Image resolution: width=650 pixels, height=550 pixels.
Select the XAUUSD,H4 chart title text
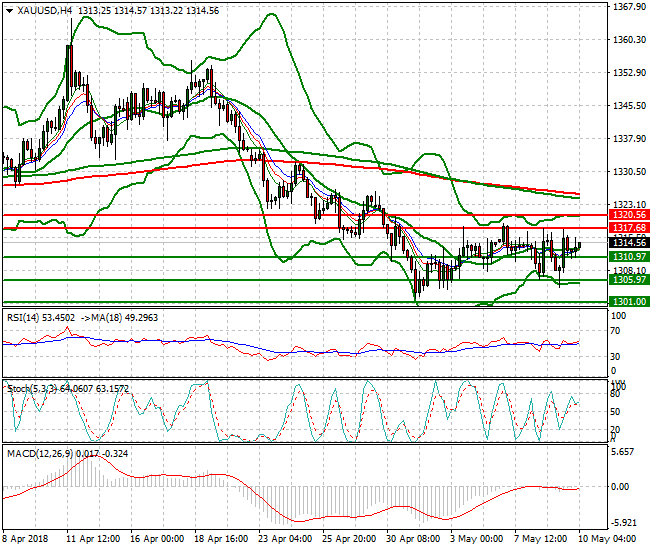pyautogui.click(x=45, y=11)
